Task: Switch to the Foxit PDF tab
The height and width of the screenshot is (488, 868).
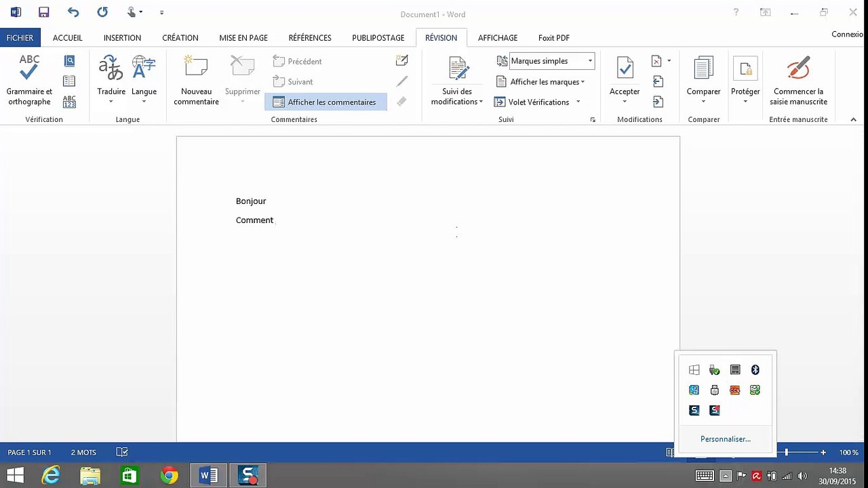Action: click(554, 38)
